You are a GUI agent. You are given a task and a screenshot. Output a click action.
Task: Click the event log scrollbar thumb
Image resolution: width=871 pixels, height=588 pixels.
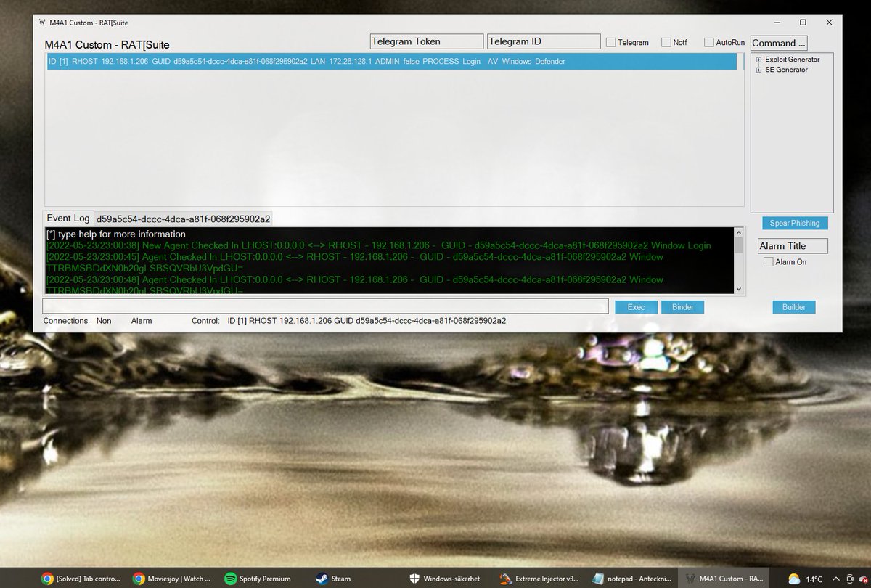[x=739, y=245]
